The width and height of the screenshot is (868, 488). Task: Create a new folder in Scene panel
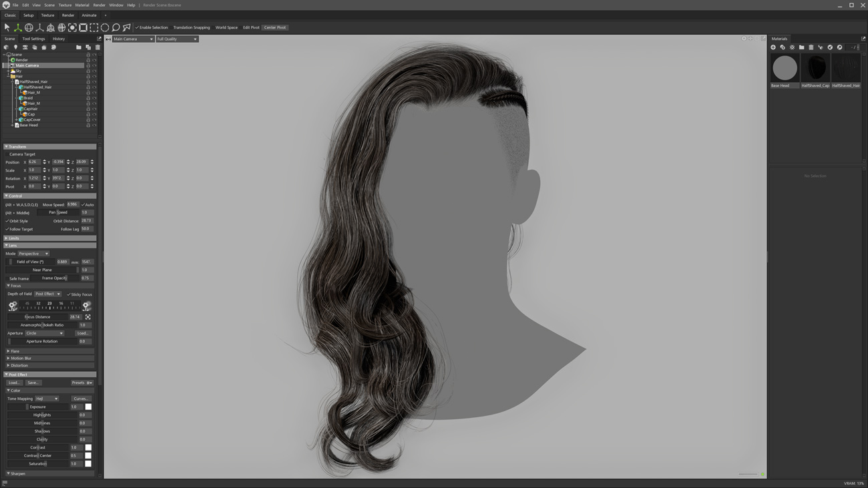pyautogui.click(x=78, y=47)
